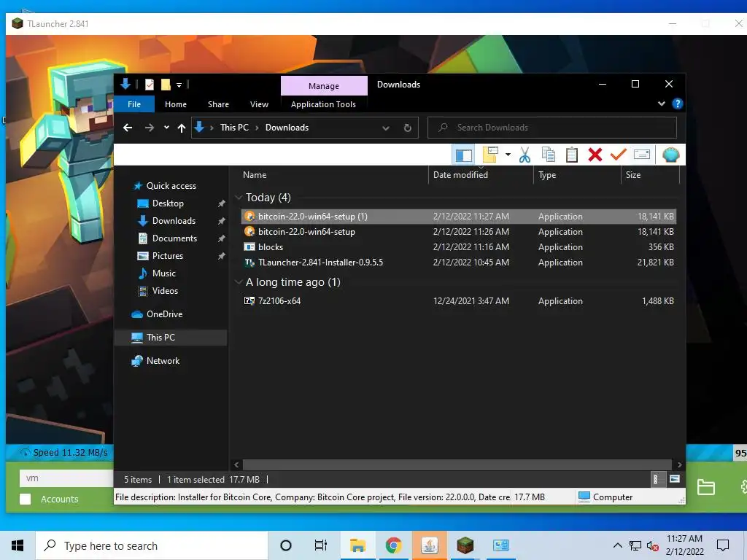747x560 pixels.
Task: Select the 7z2106-x64 file
Action: pyautogui.click(x=458, y=301)
